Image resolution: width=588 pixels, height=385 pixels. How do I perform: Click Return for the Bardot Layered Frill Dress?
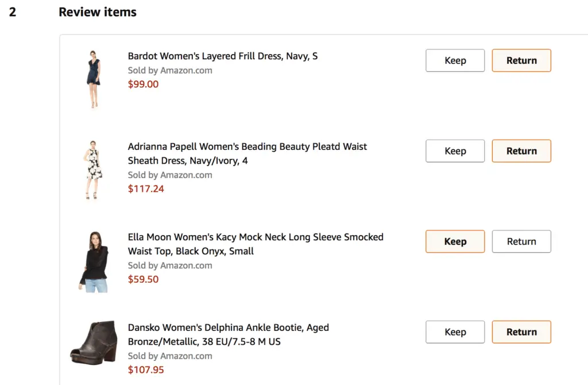[521, 60]
